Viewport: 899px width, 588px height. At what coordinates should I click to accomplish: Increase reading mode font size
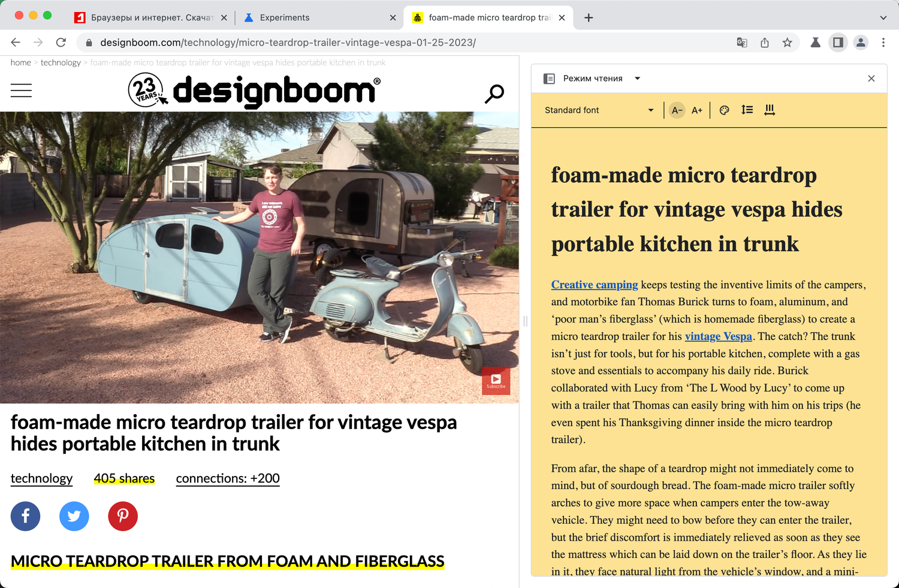click(697, 110)
